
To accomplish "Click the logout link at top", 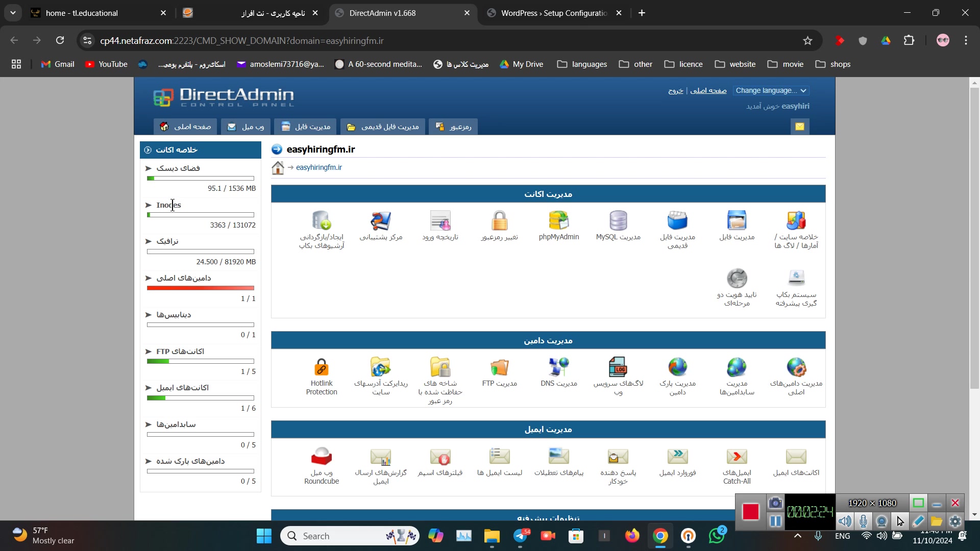I will click(675, 90).
